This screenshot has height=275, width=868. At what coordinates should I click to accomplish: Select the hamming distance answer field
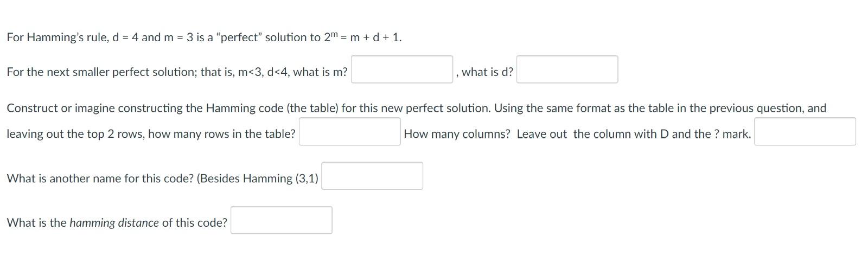tap(281, 220)
